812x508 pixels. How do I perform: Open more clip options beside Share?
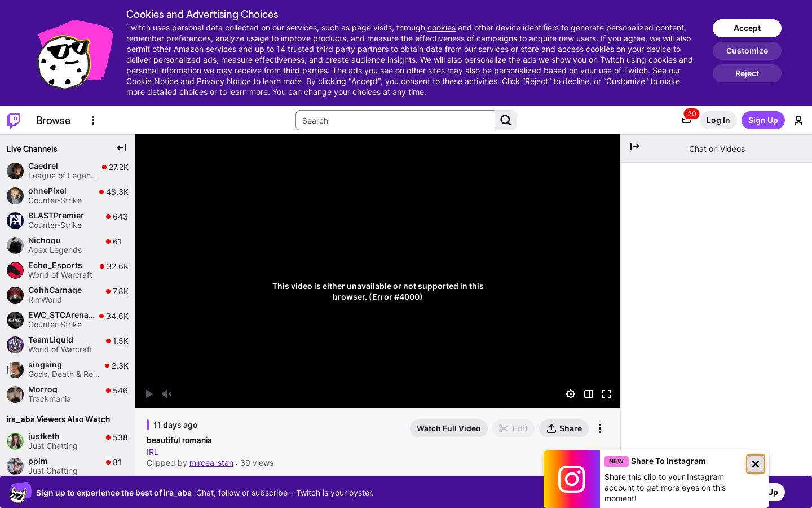(x=600, y=428)
